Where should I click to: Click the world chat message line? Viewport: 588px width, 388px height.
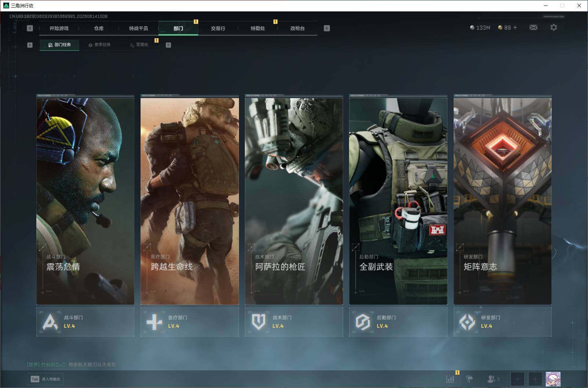pos(72,364)
